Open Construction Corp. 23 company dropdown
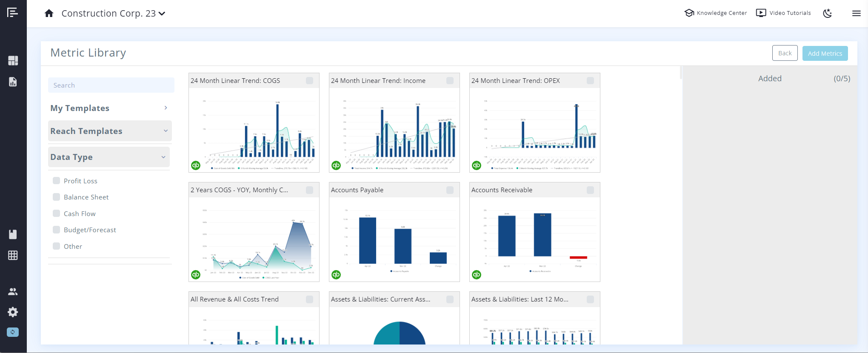868x353 pixels. pyautogui.click(x=113, y=13)
